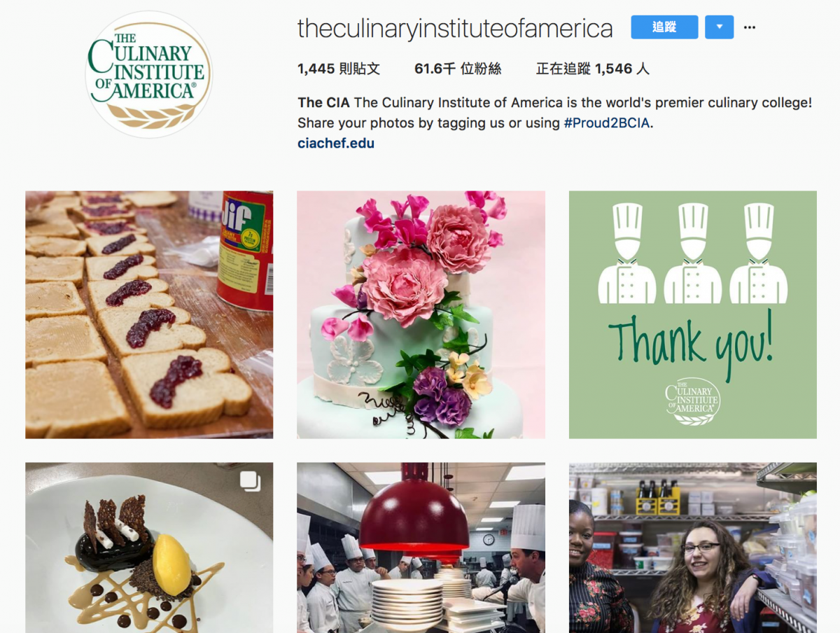
Task: Click The CIA bold profile name
Action: [x=323, y=102]
